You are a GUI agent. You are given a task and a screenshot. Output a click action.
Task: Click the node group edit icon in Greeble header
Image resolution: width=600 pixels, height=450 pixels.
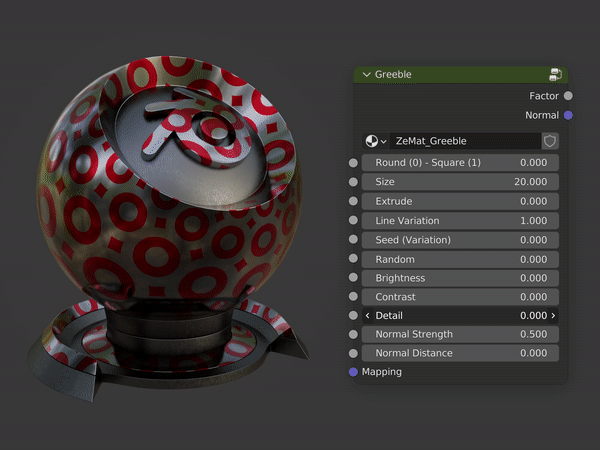pyautogui.click(x=555, y=75)
